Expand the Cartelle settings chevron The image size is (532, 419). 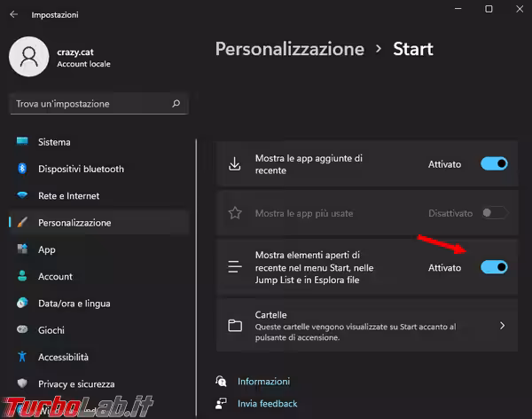point(502,326)
